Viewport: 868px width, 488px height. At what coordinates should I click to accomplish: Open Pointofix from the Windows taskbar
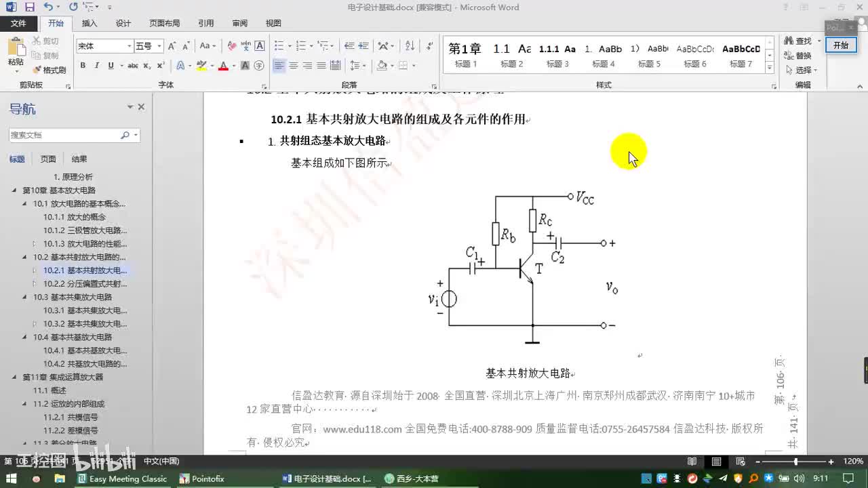(x=202, y=479)
